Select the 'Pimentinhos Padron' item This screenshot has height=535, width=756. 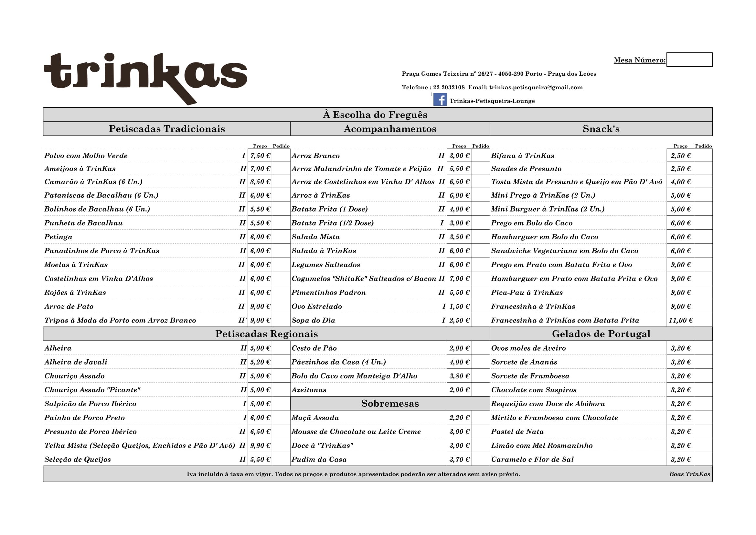coord(329,292)
